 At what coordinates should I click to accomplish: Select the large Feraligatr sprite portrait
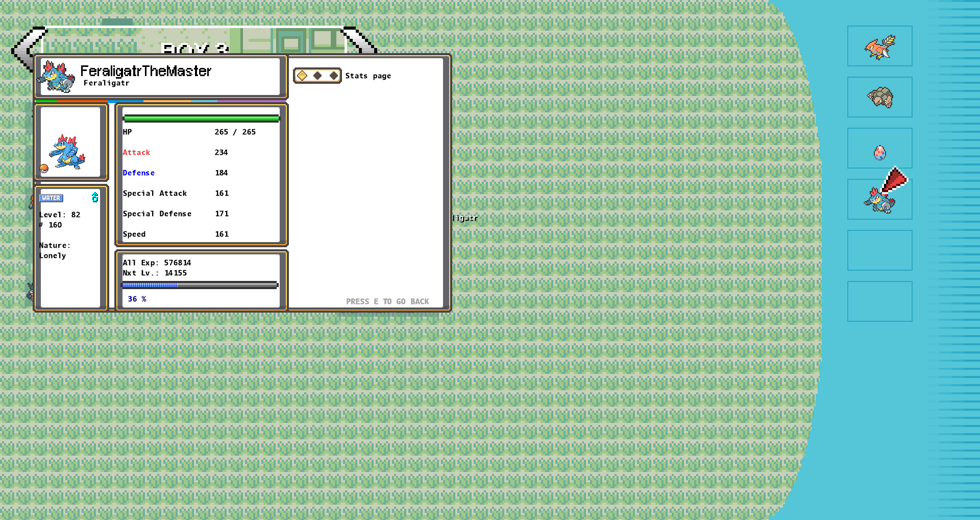click(67, 152)
